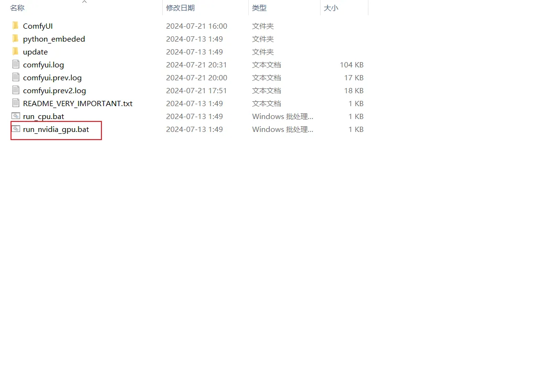555x392 pixels.
Task: Click sort arrow above name column
Action: (84, 2)
